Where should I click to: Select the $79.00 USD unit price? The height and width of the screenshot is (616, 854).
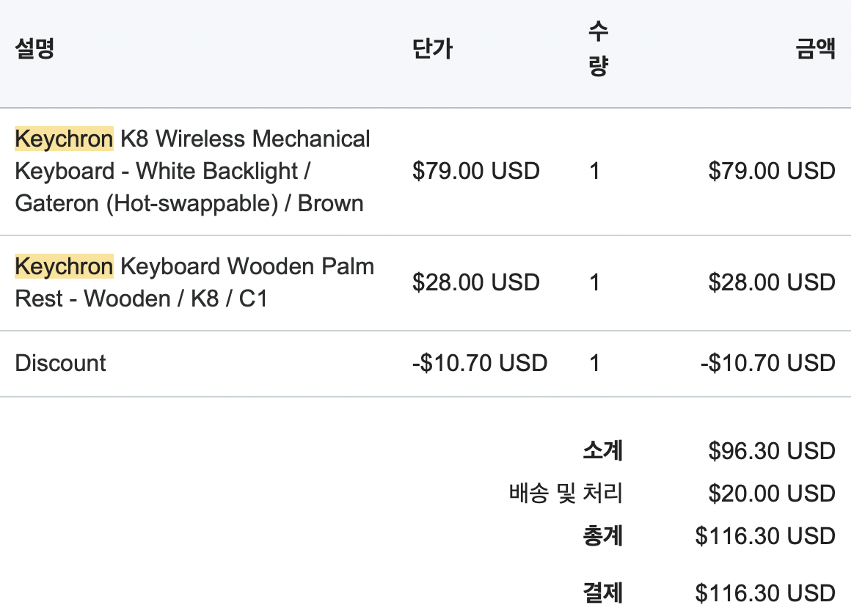click(475, 172)
